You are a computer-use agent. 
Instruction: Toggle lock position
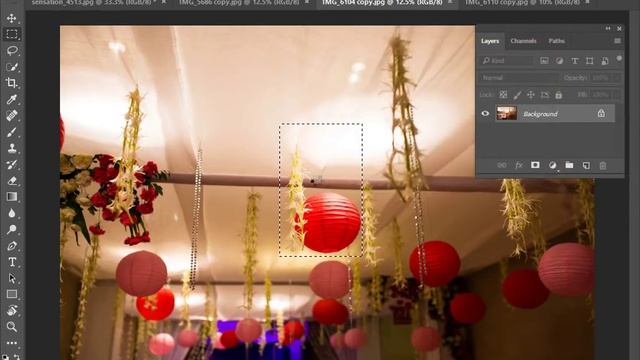point(531,95)
